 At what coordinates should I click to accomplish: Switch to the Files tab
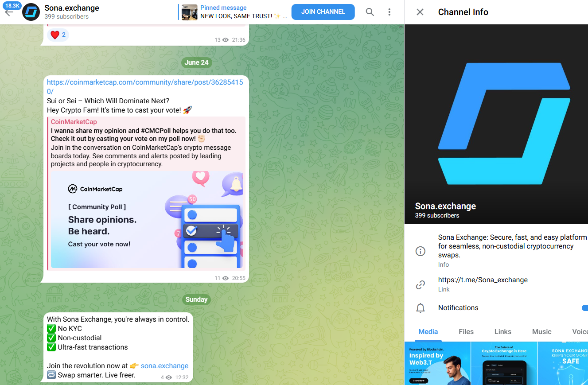(466, 331)
